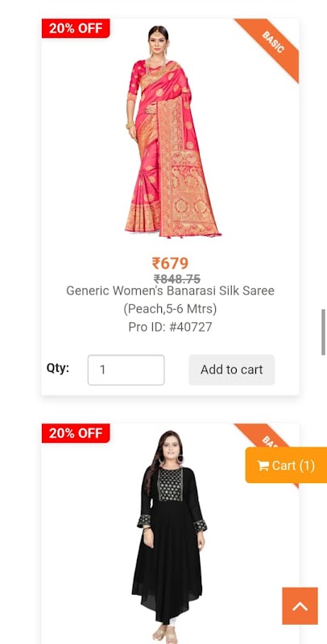This screenshot has width=327, height=644.
Task: Click the struck-through ₹848.75 price
Action: (x=177, y=279)
